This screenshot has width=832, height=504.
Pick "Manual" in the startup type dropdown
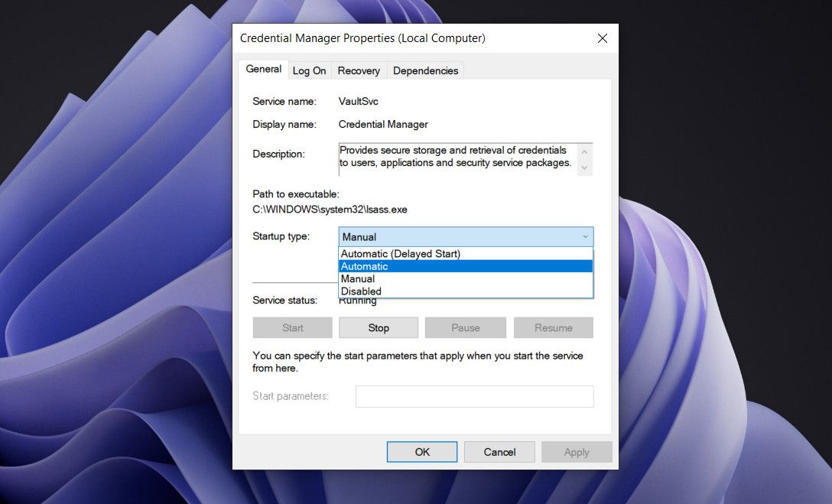click(x=358, y=278)
